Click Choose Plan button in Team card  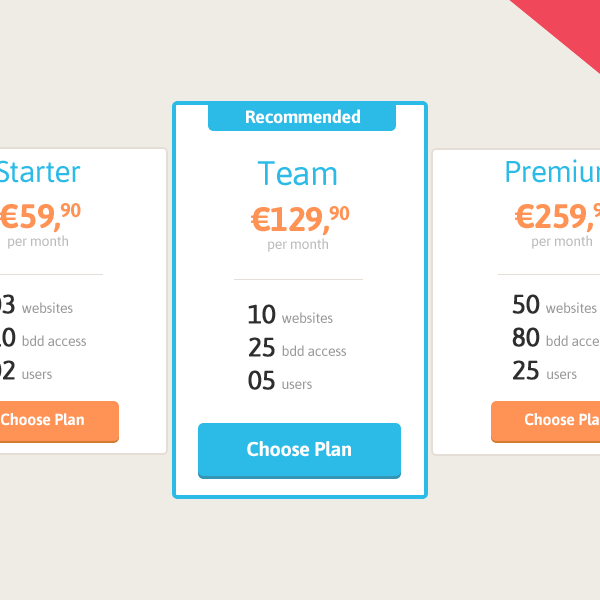pyautogui.click(x=299, y=449)
